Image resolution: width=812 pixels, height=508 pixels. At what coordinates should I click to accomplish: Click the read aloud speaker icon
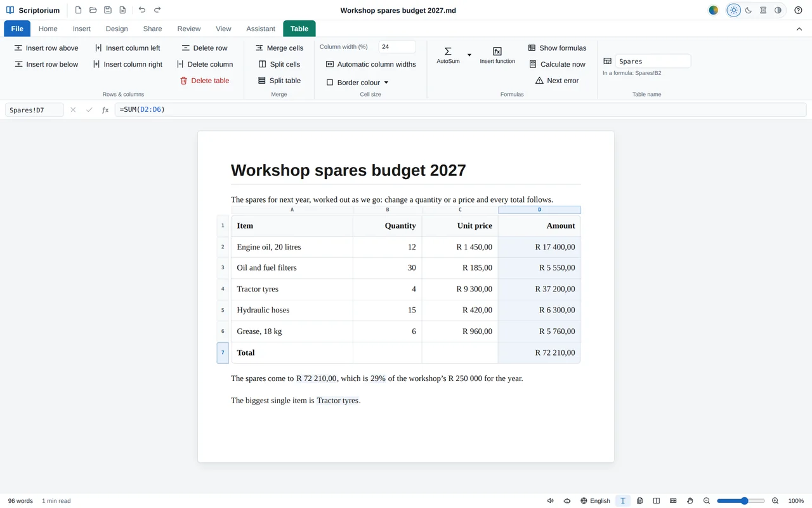point(551,501)
